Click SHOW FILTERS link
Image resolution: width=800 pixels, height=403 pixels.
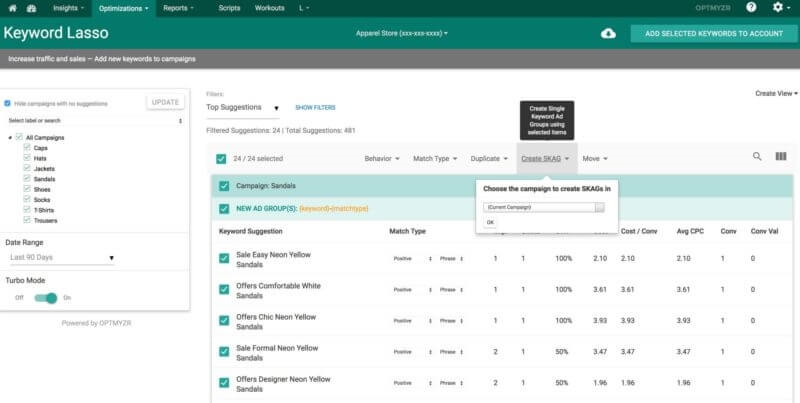point(315,108)
